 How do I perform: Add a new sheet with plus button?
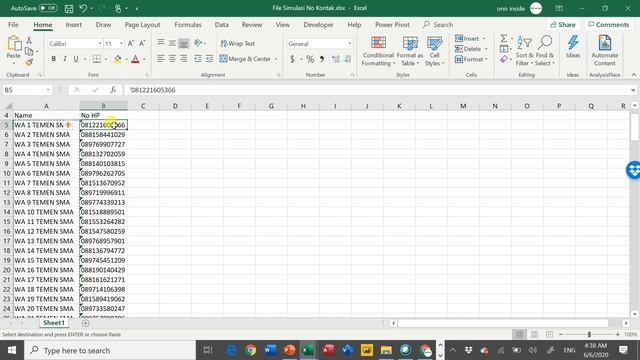pyautogui.click(x=85, y=323)
